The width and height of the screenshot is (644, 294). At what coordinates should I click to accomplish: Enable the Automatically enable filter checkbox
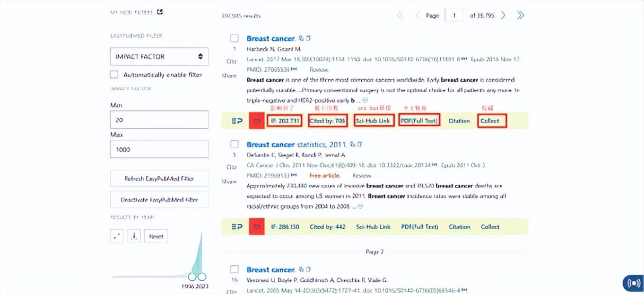pos(114,75)
